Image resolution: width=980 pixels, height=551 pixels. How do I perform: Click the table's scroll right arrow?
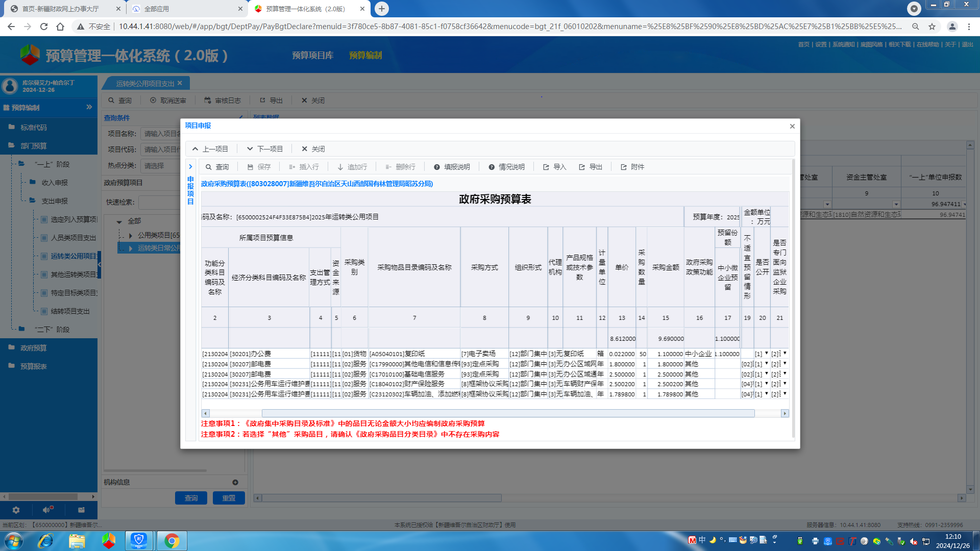tap(785, 413)
